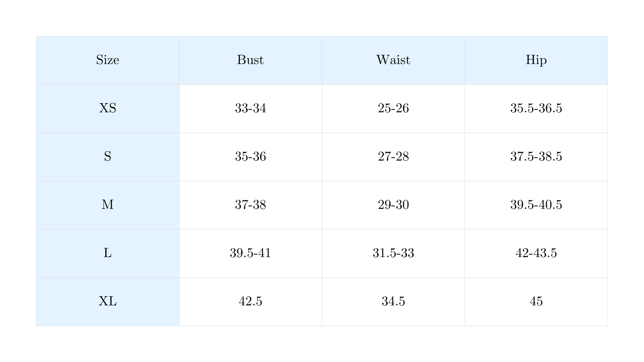Click the Size column header
This screenshot has width=644, height=362.
pyautogui.click(x=108, y=60)
